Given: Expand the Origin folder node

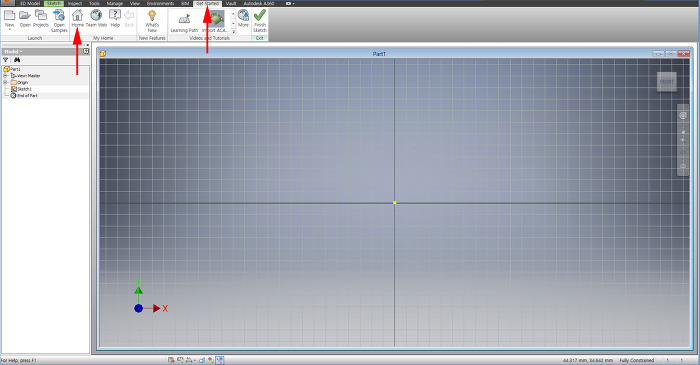Looking at the screenshot, I should pos(5,83).
